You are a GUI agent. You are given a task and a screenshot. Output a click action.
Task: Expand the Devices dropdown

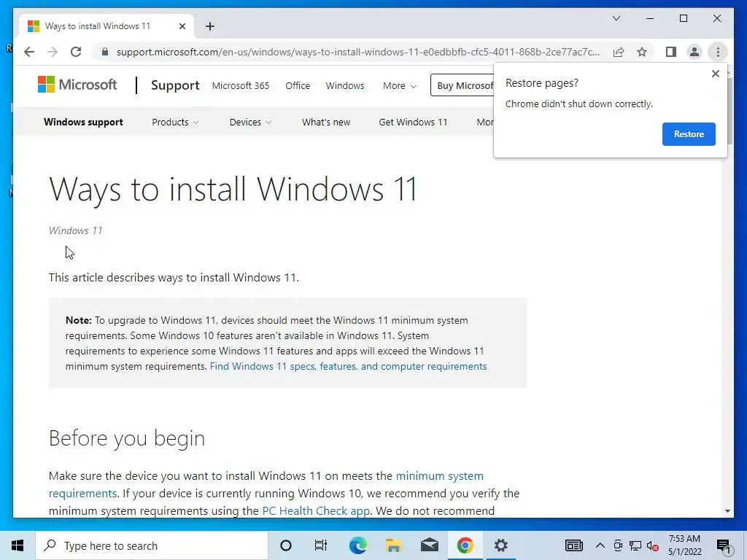coord(250,122)
